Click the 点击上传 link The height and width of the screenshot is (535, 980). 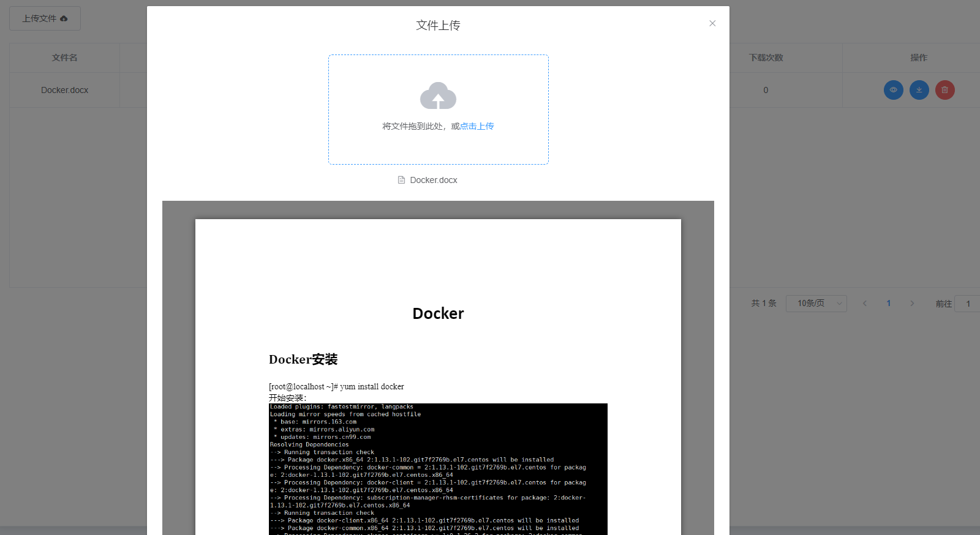point(477,126)
